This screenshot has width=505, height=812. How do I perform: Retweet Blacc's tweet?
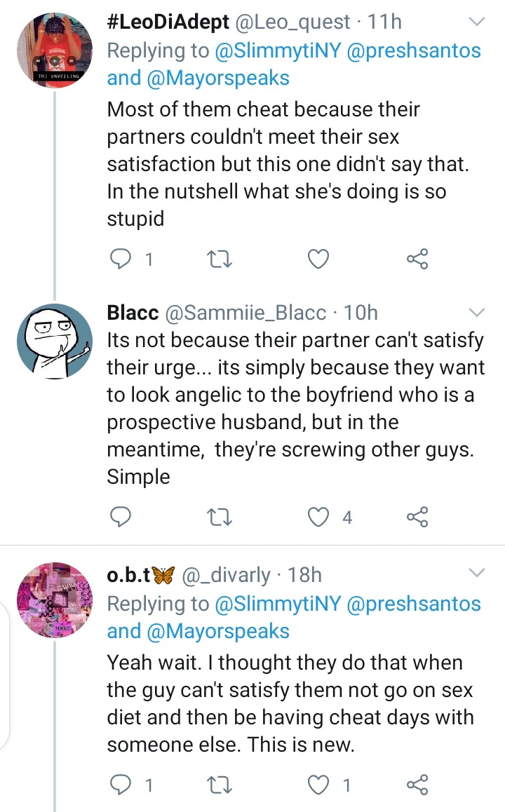coord(221,517)
